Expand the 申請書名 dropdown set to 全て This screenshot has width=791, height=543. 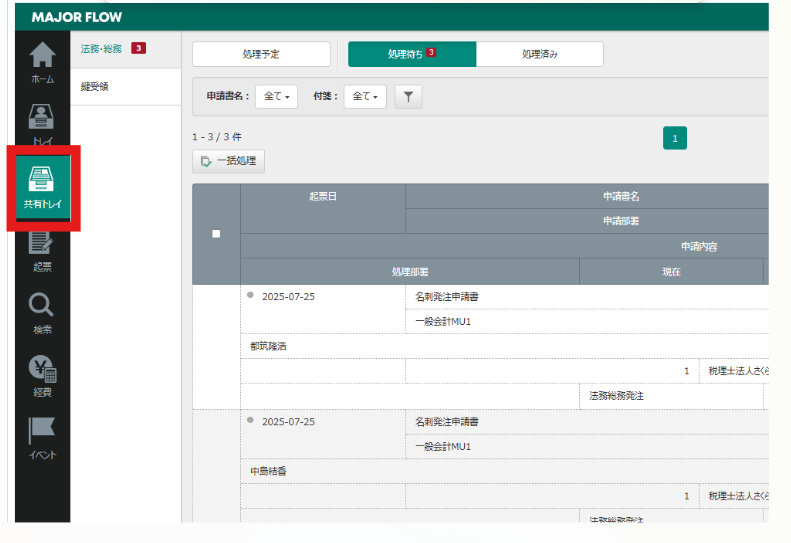(x=276, y=96)
